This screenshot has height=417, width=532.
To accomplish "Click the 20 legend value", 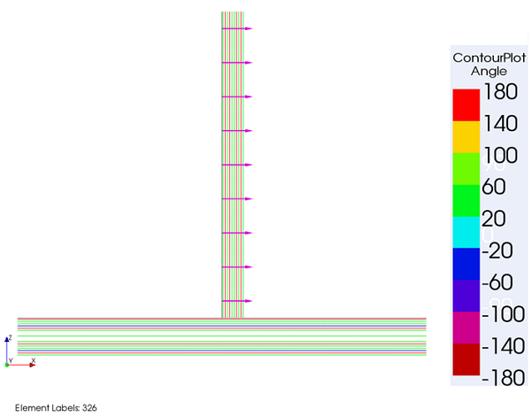I will 494,219.
